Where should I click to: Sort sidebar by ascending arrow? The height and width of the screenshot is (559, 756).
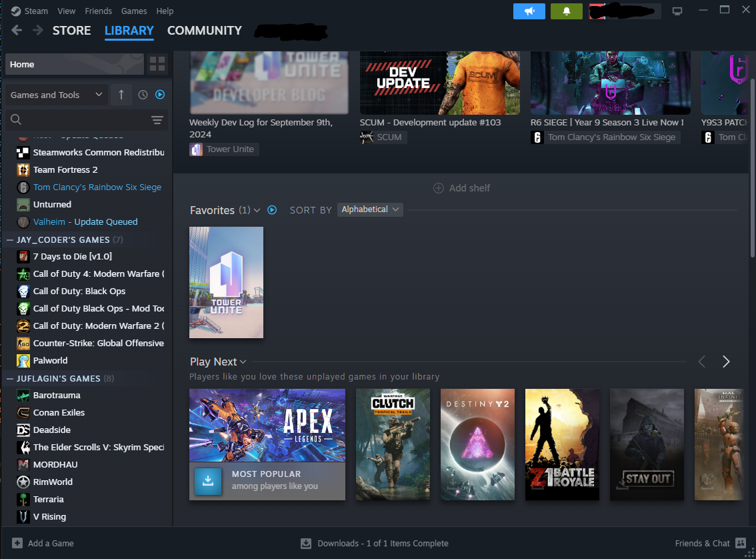[x=121, y=95]
